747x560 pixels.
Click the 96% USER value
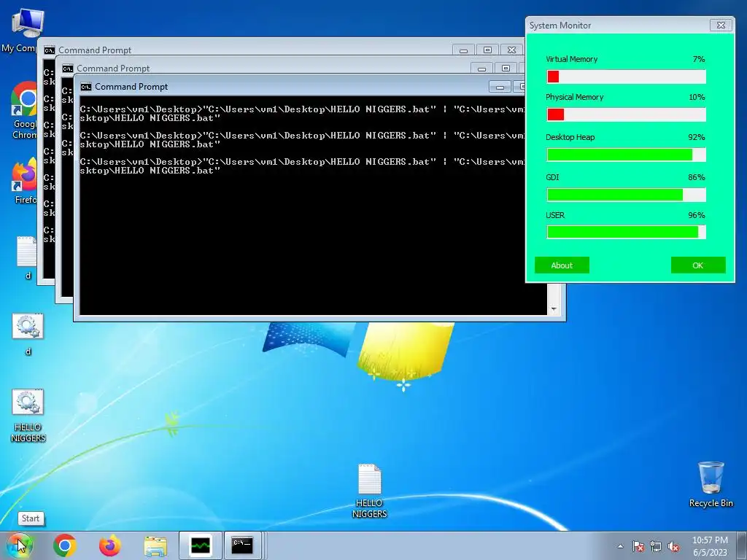pos(696,215)
